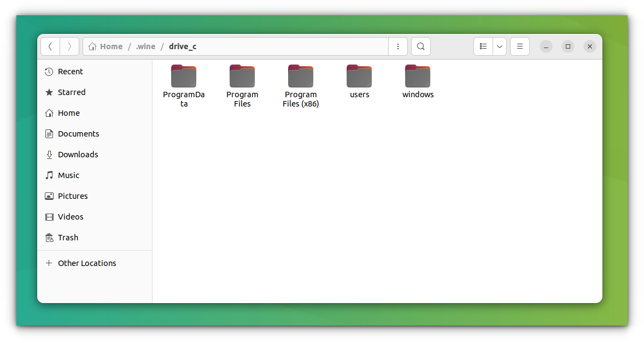This screenshot has height=343, width=644.
Task: Open the Videos folder from sidebar
Action: tap(70, 217)
